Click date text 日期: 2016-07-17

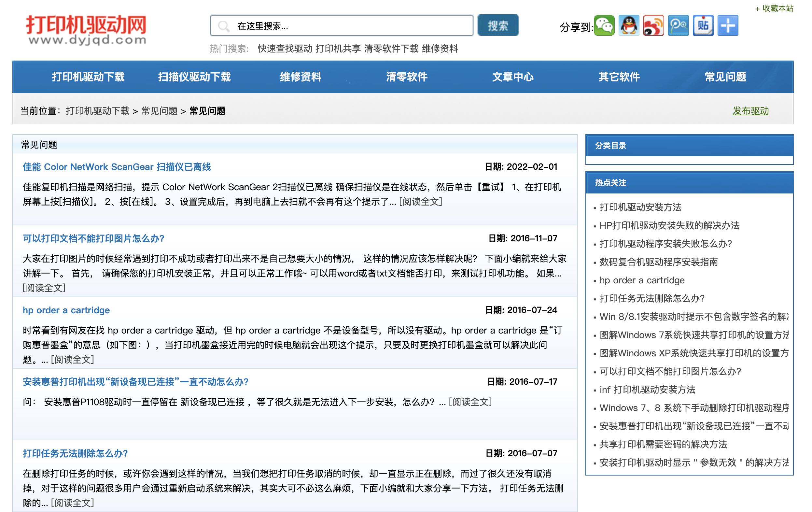point(522,382)
